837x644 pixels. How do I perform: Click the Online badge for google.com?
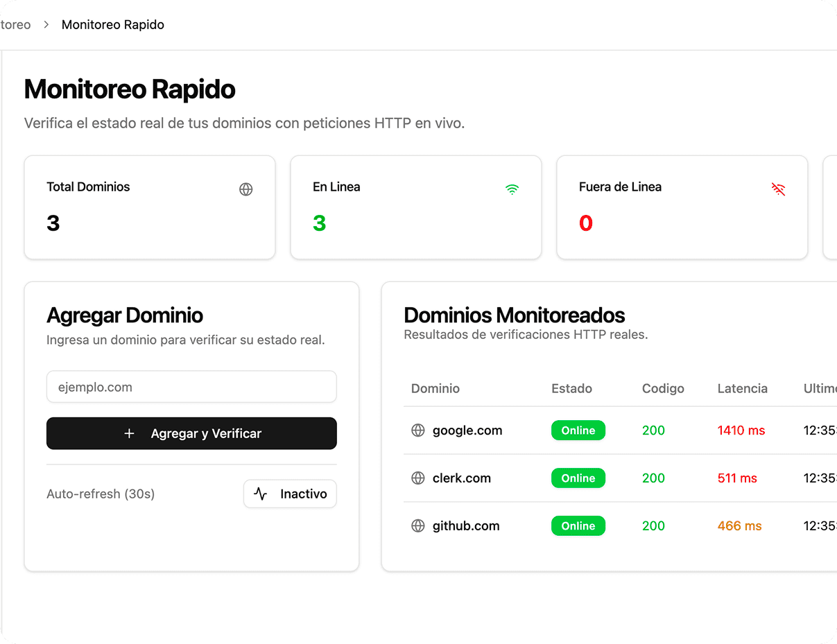578,430
